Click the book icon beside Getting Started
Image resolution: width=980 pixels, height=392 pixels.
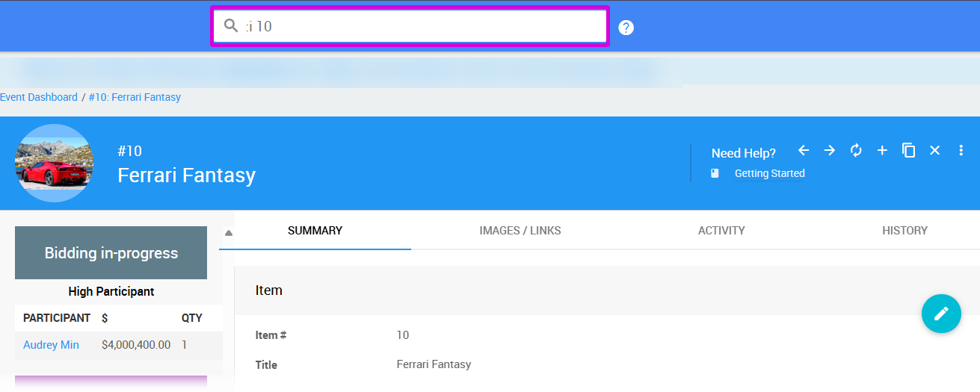(715, 173)
